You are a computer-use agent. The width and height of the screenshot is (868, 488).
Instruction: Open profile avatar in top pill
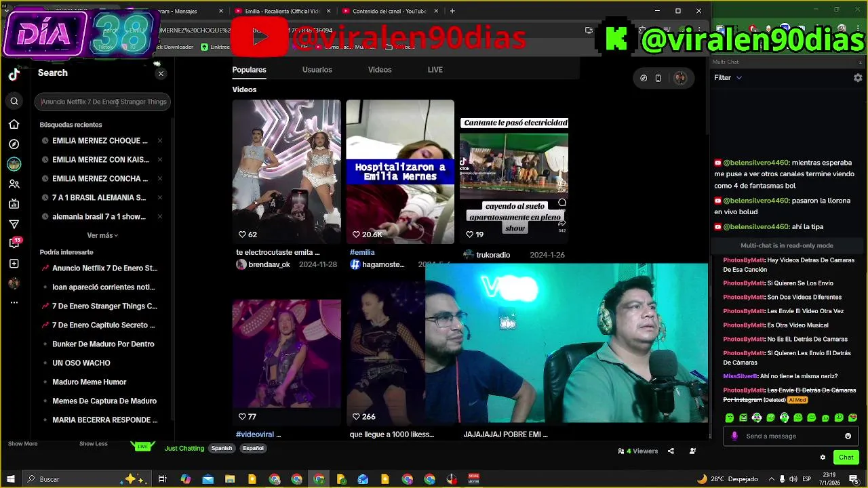(679, 78)
